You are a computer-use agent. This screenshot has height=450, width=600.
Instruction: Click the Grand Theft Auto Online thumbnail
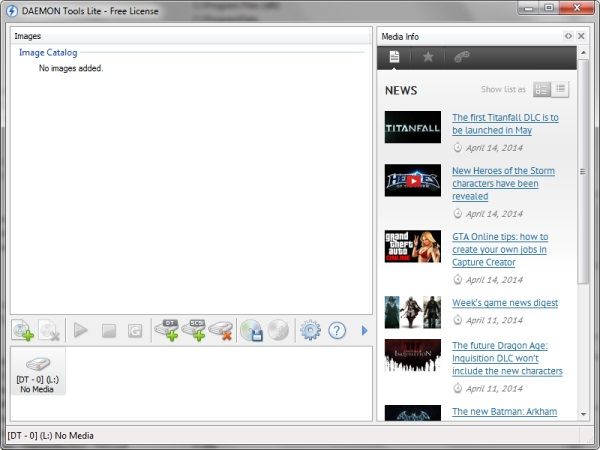click(x=413, y=246)
